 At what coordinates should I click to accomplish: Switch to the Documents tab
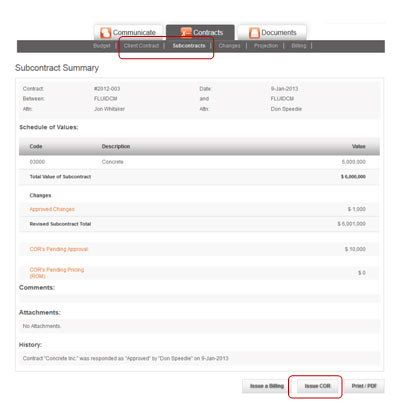(272, 32)
